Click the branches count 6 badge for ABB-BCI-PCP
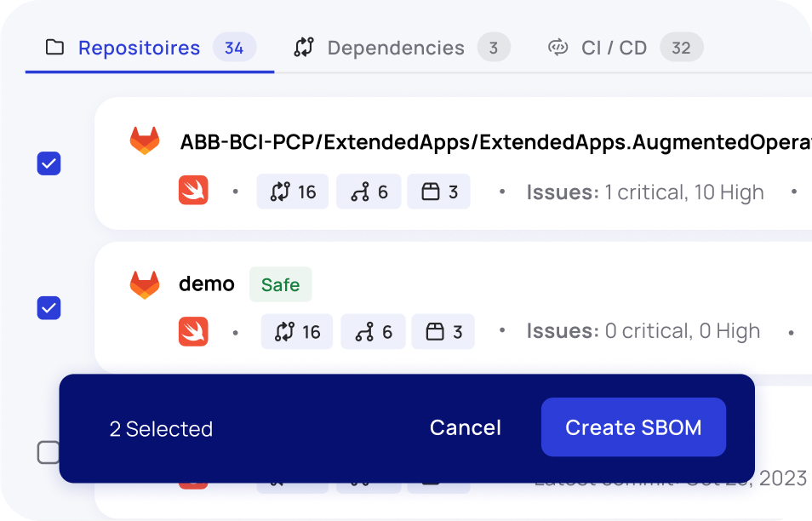This screenshot has width=812, height=521. (369, 192)
